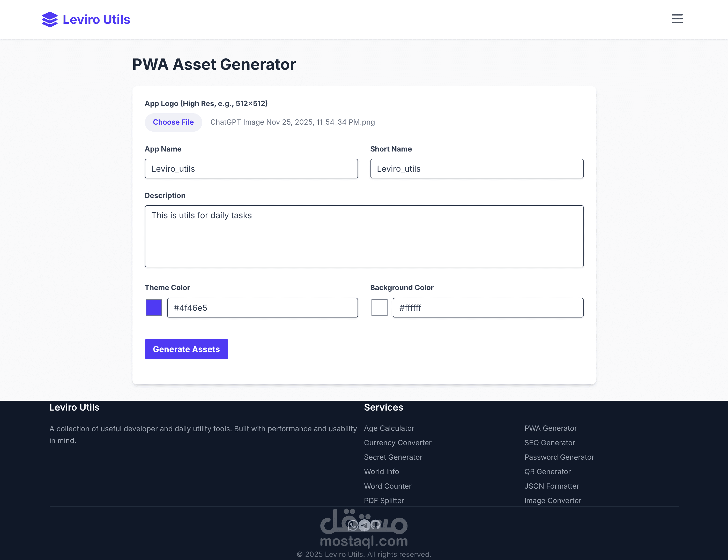Open the Background Color white swatch

point(379,307)
